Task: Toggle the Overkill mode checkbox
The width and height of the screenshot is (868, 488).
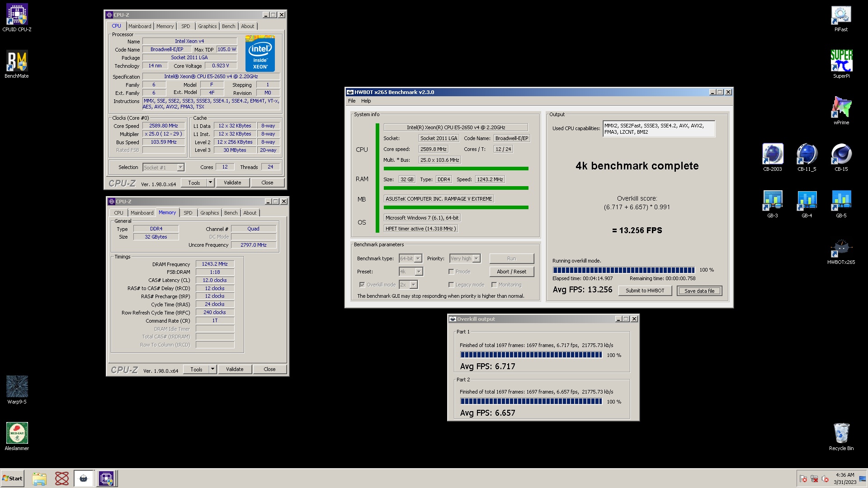Action: click(x=362, y=285)
